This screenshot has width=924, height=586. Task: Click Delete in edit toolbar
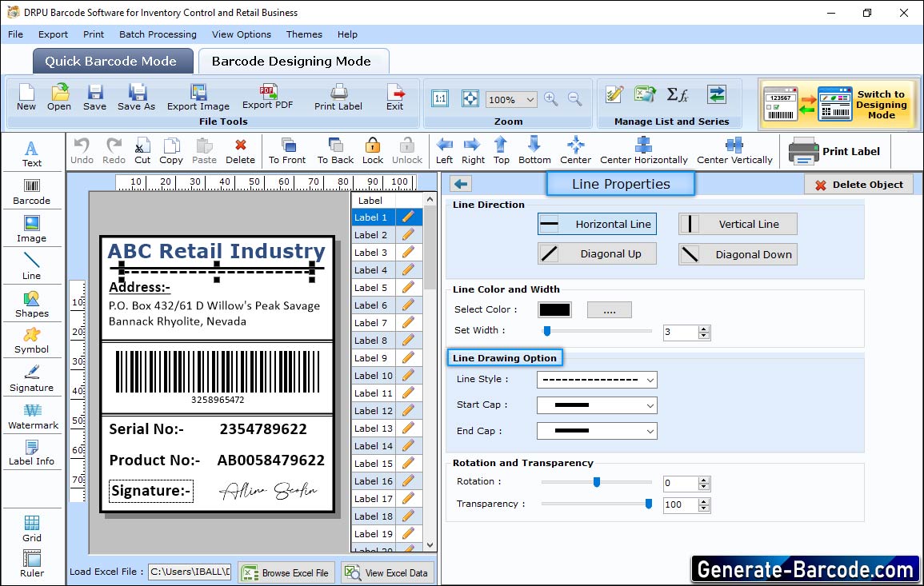point(241,151)
